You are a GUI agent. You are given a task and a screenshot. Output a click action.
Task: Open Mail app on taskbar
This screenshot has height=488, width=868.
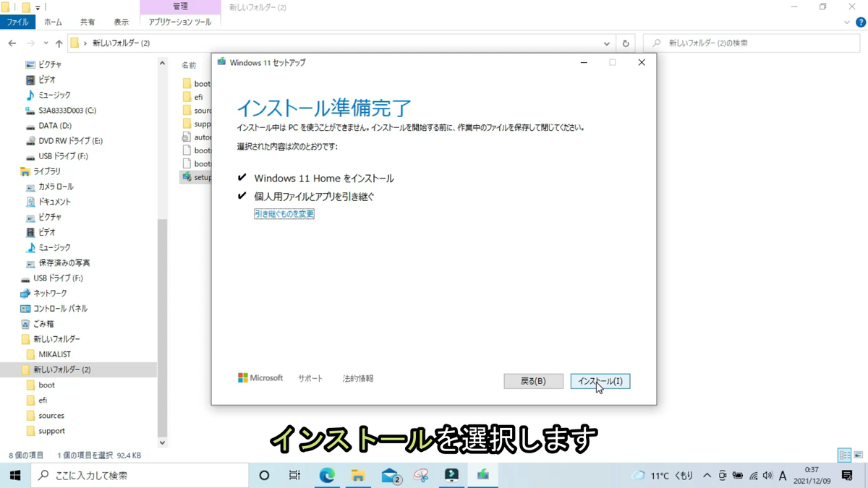point(391,475)
